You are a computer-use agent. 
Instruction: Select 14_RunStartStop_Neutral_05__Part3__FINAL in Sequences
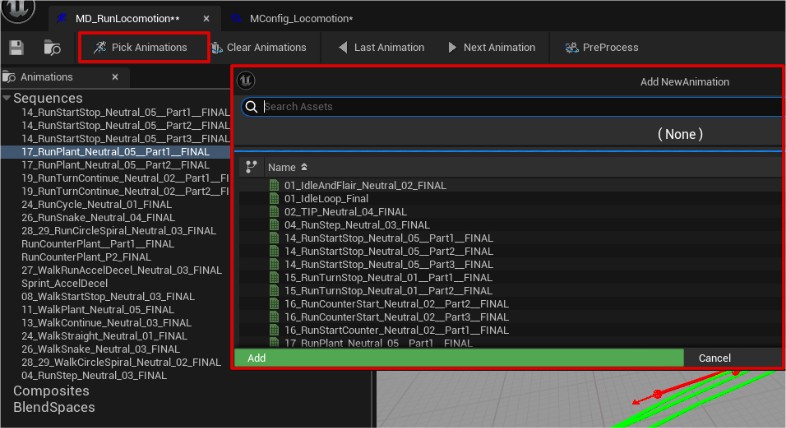coord(125,138)
